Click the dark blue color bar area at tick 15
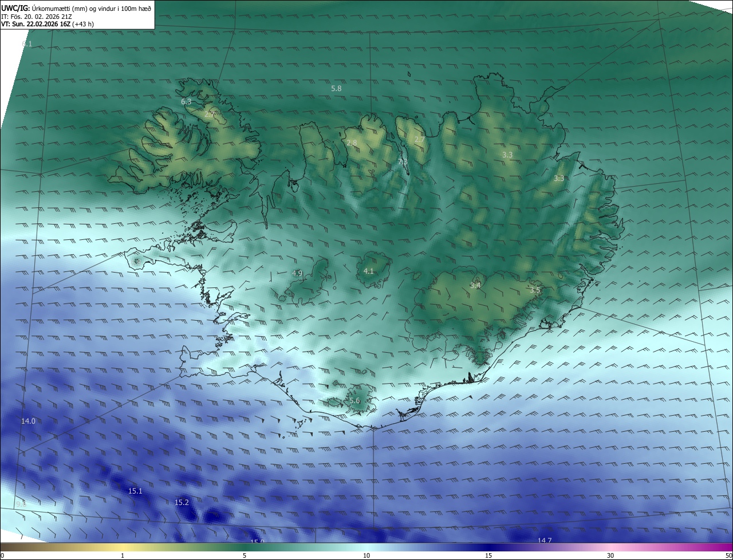Image resolution: width=733 pixels, height=560 pixels. pos(488,547)
